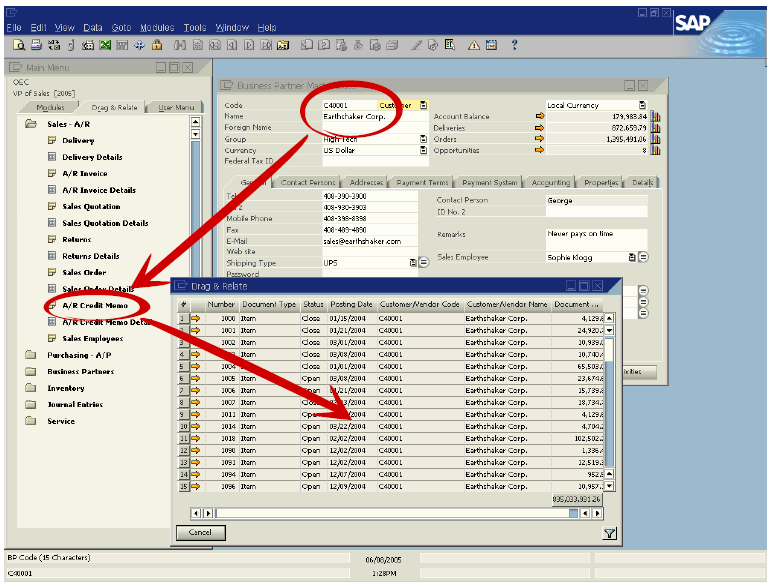Select Sales Quotation in the tree
The width and height of the screenshot is (770, 588).
tap(91, 206)
